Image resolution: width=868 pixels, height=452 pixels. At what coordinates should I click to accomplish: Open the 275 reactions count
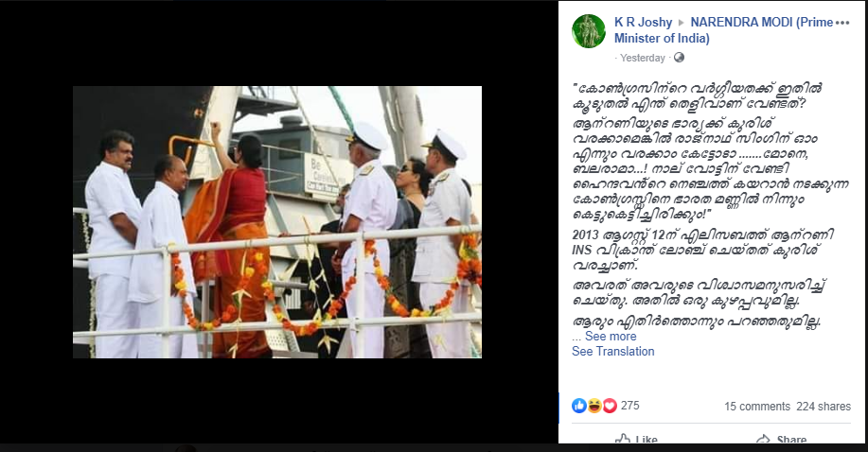coord(630,406)
